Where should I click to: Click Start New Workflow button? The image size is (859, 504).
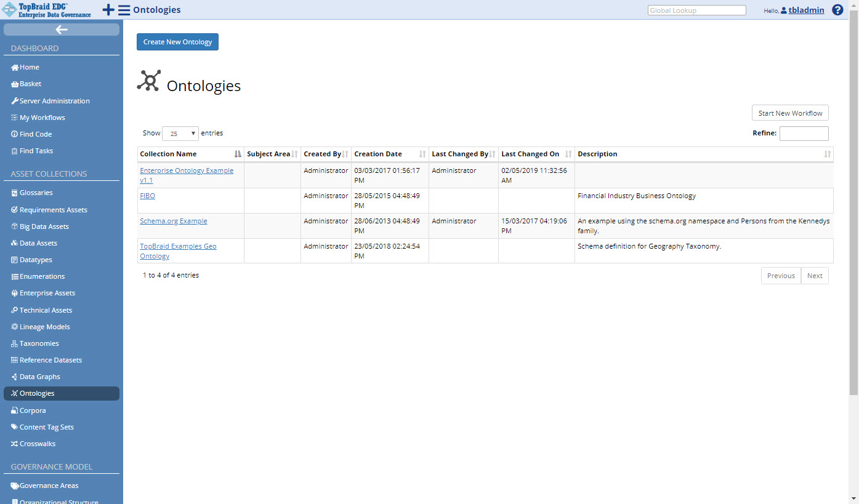pos(790,113)
